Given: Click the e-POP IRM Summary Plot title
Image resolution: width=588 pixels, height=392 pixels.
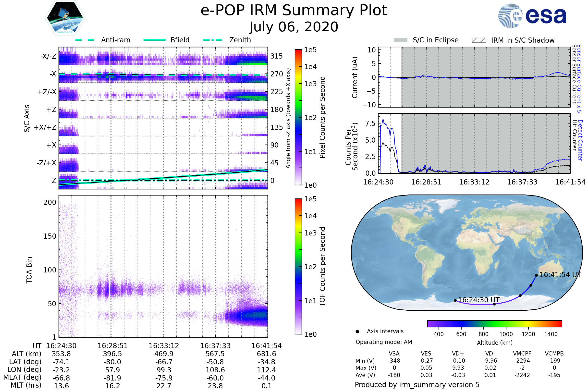Looking at the screenshot, I should [294, 11].
